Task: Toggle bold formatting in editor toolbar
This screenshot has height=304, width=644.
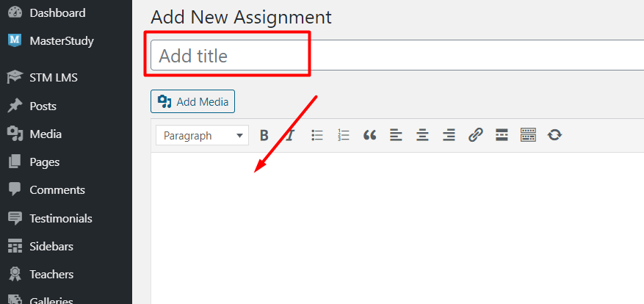Action: pos(264,135)
